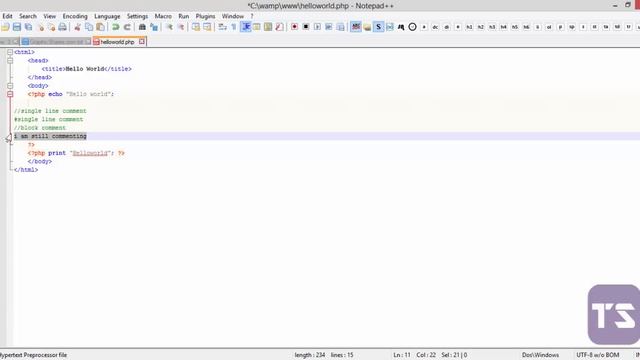Save the current recorded macro icon

tap(340, 27)
